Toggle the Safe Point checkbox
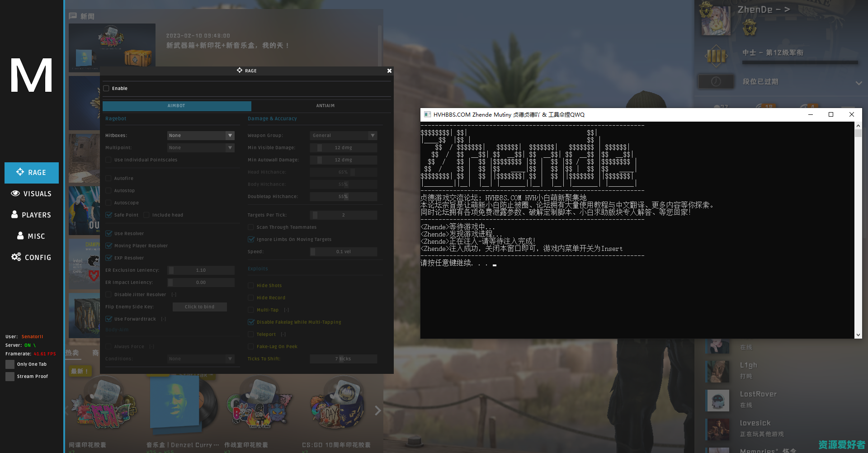Screen dimensions: 868x453 click(109, 215)
